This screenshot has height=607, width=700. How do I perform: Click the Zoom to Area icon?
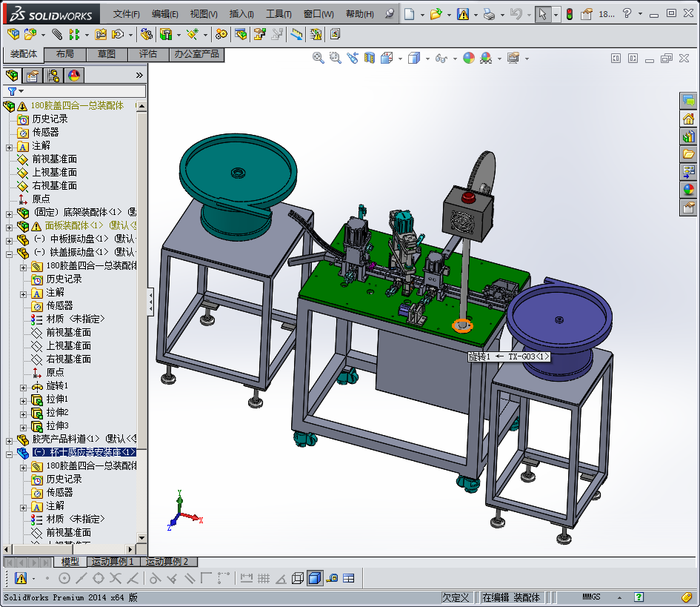coord(336,58)
